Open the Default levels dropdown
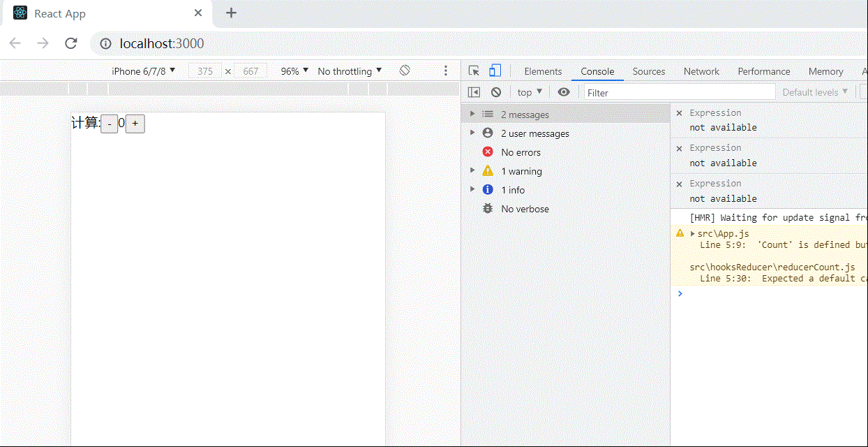The height and width of the screenshot is (447, 868). pyautogui.click(x=815, y=92)
